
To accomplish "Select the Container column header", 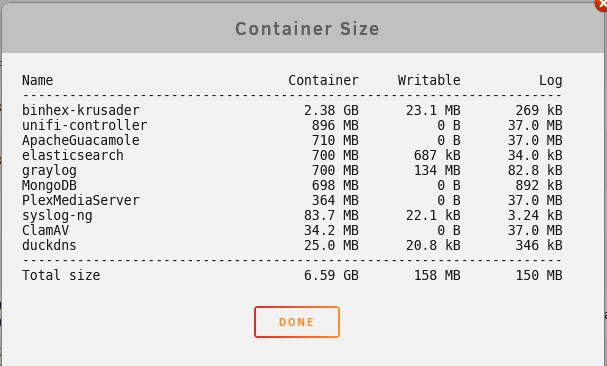I will (x=323, y=80).
